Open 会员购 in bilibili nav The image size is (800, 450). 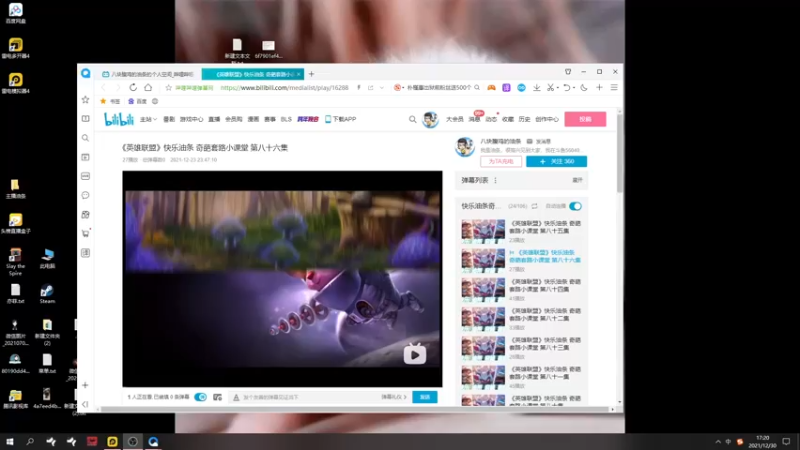point(234,119)
